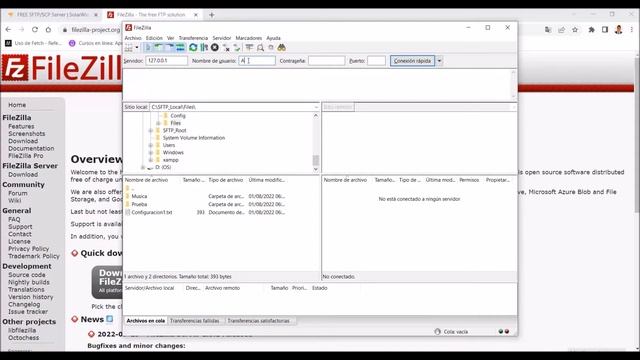Image resolution: width=640 pixels, height=360 pixels.
Task: Click the local tree scroll down arrow
Action: point(316,169)
